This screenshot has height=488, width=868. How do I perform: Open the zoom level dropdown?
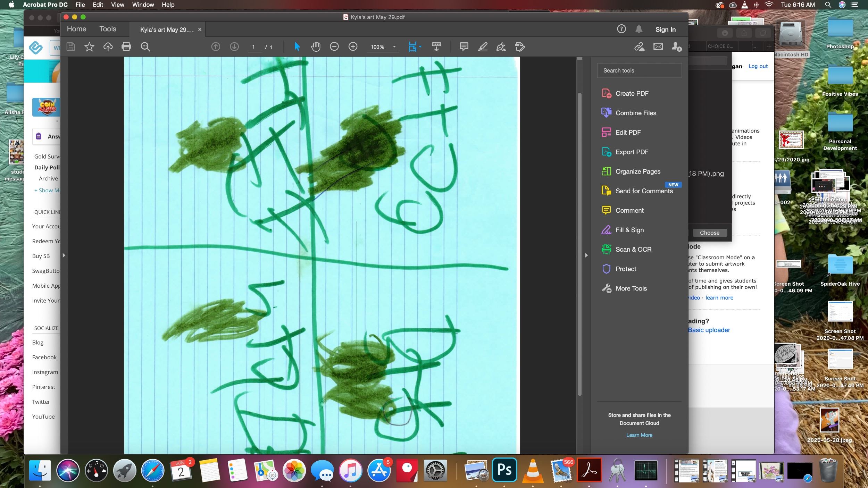pyautogui.click(x=394, y=47)
